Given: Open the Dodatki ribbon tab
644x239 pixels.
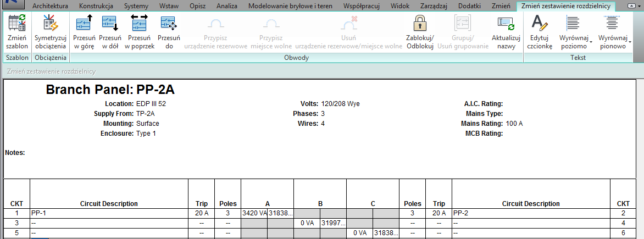Looking at the screenshot, I should pyautogui.click(x=469, y=6).
